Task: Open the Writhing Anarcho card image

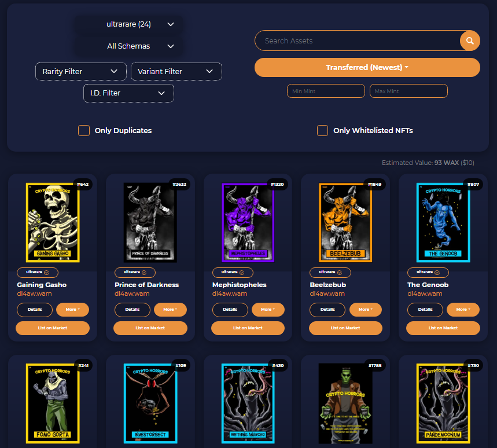Action: [248, 403]
